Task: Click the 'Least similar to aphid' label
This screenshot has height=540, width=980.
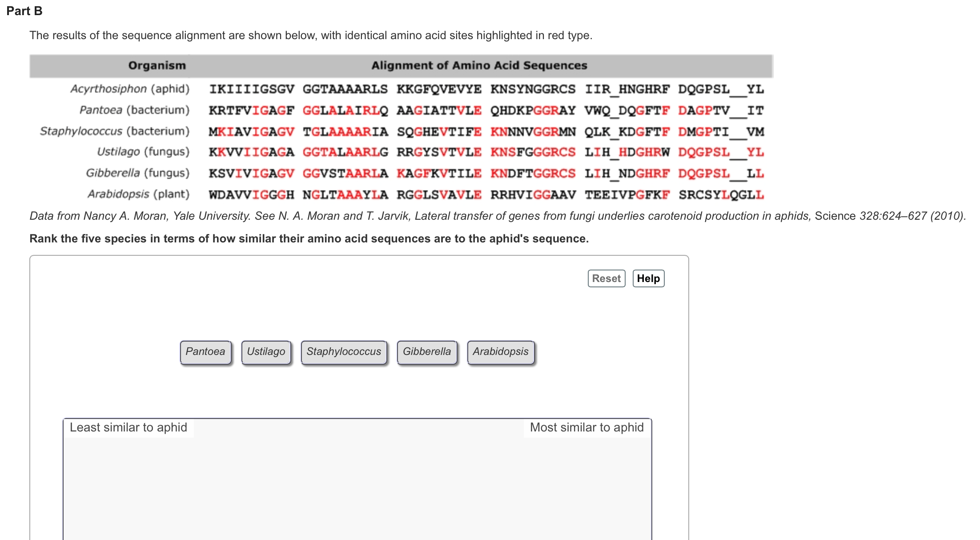Action: point(129,427)
